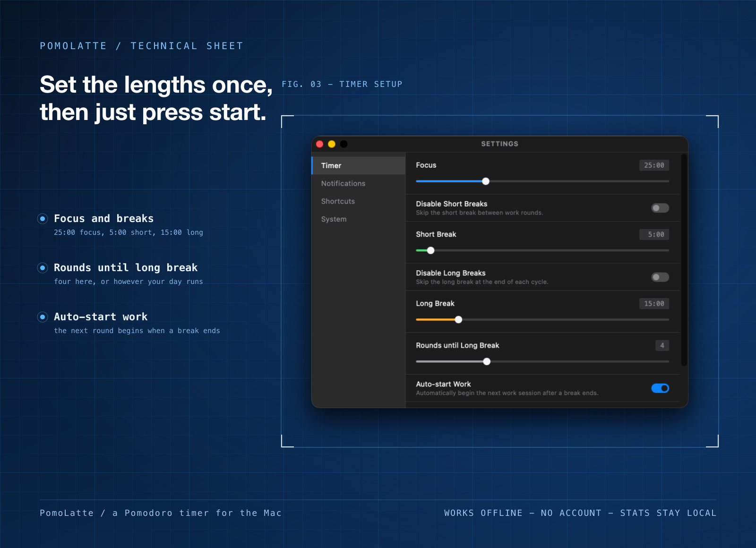Select the Timer tab in Settings sidebar

359,165
